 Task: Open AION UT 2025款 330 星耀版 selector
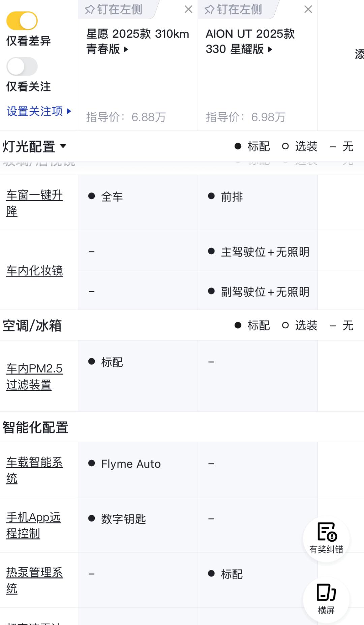(x=250, y=41)
